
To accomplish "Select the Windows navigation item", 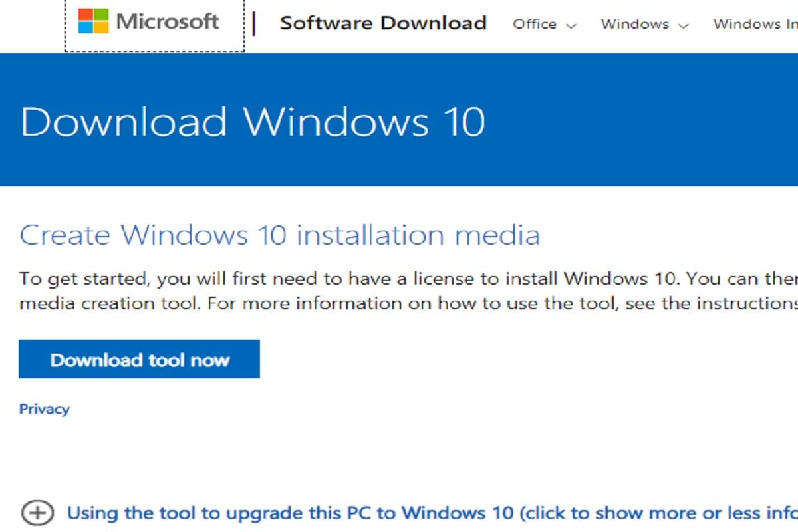I will [x=634, y=24].
